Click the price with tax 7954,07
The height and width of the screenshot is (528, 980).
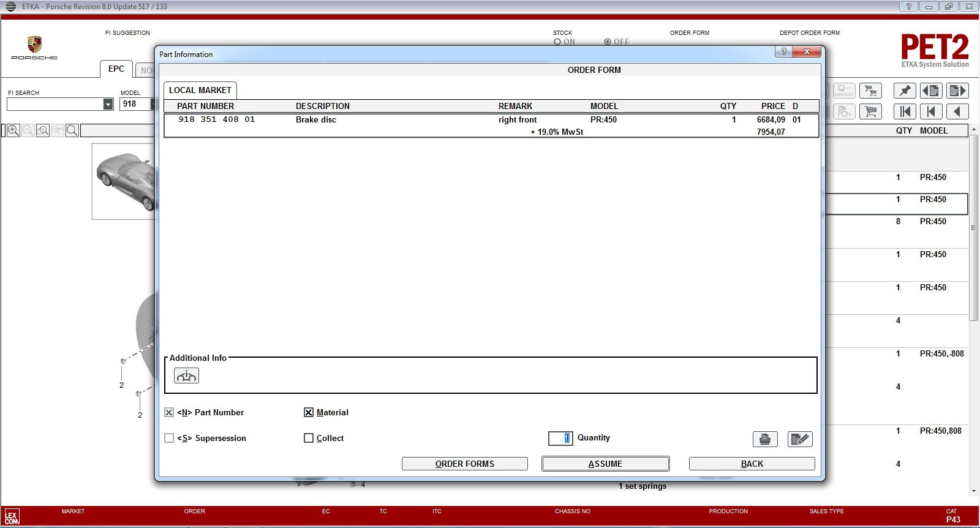click(x=771, y=132)
